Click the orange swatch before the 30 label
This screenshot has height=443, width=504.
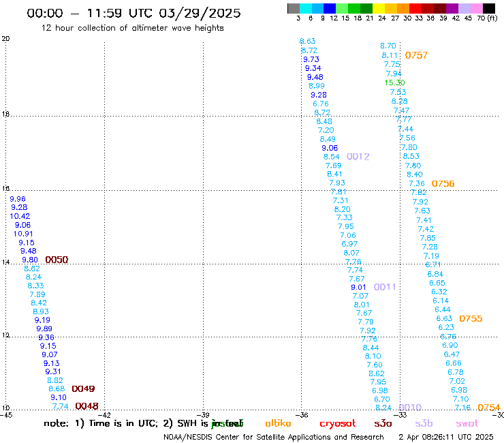403,8
